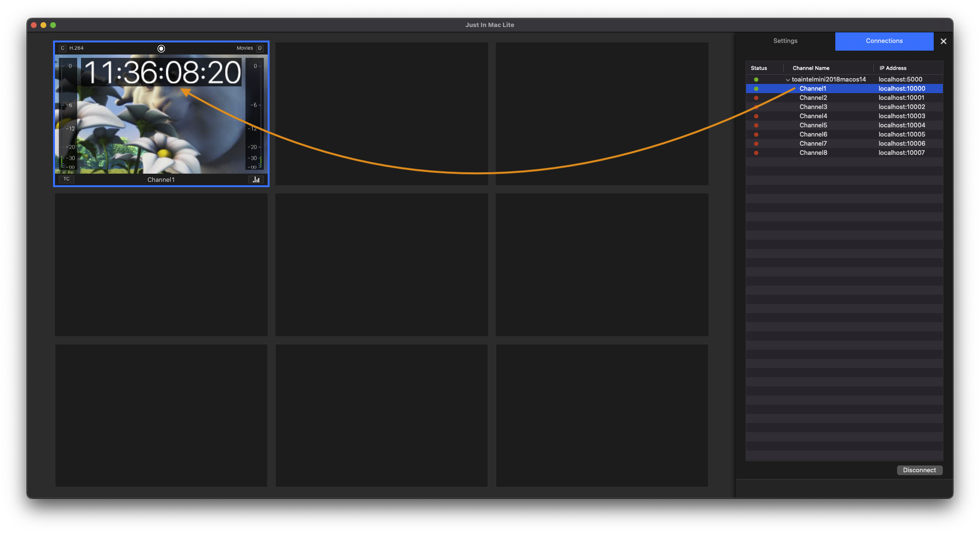Close the side panel with X

pyautogui.click(x=943, y=41)
